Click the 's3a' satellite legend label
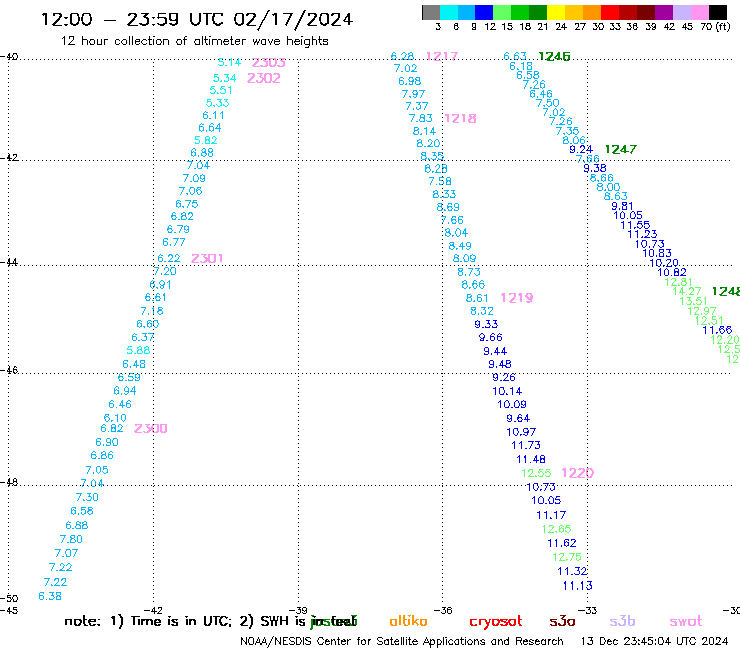The image size is (740, 650). [x=562, y=621]
